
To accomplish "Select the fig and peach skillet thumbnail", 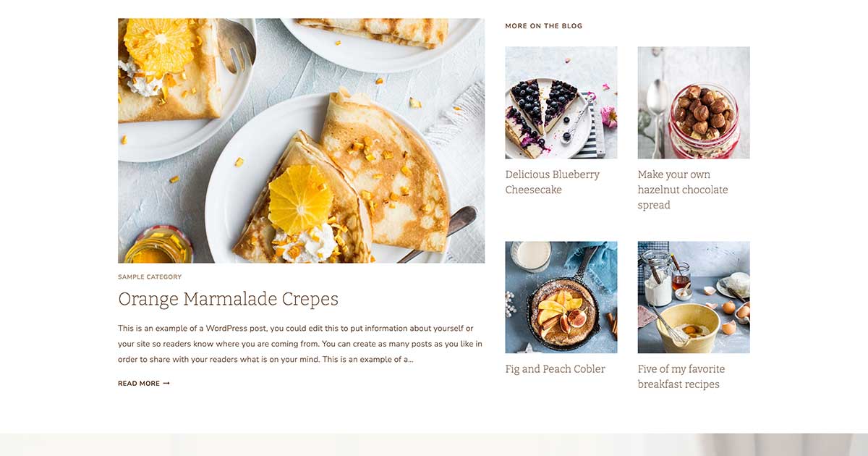I will pyautogui.click(x=561, y=297).
